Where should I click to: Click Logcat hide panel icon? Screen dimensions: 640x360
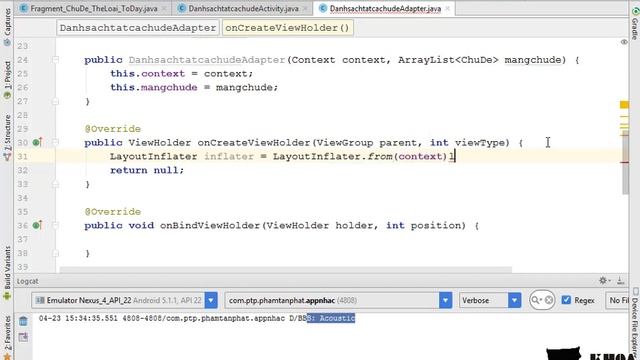tap(620, 280)
